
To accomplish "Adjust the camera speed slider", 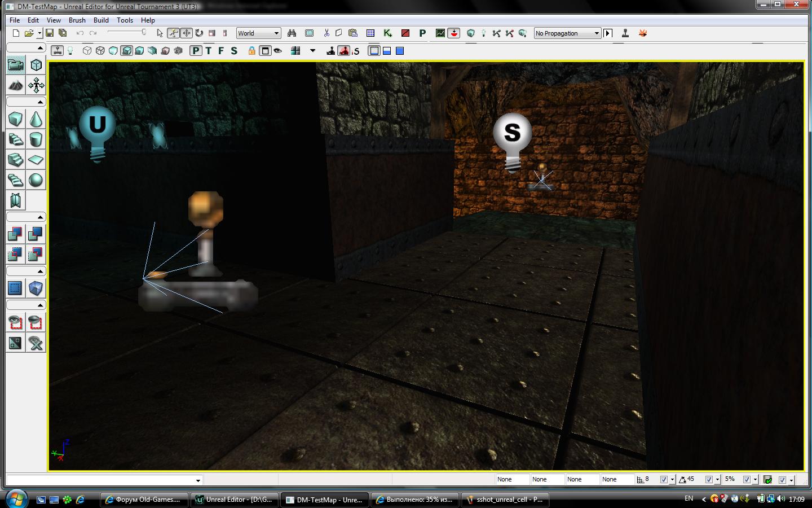I will [127, 33].
